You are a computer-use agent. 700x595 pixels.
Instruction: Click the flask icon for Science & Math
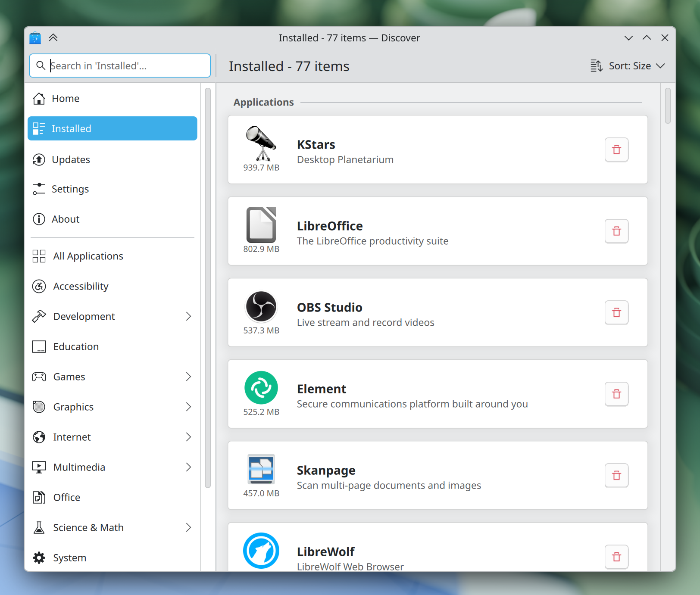[x=39, y=527]
